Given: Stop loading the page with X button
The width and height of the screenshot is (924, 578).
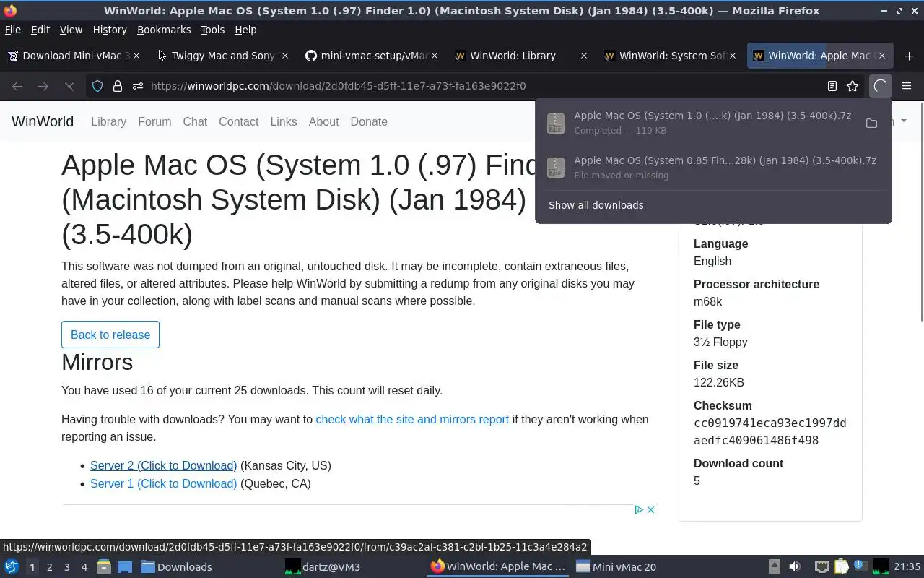Looking at the screenshot, I should point(69,86).
